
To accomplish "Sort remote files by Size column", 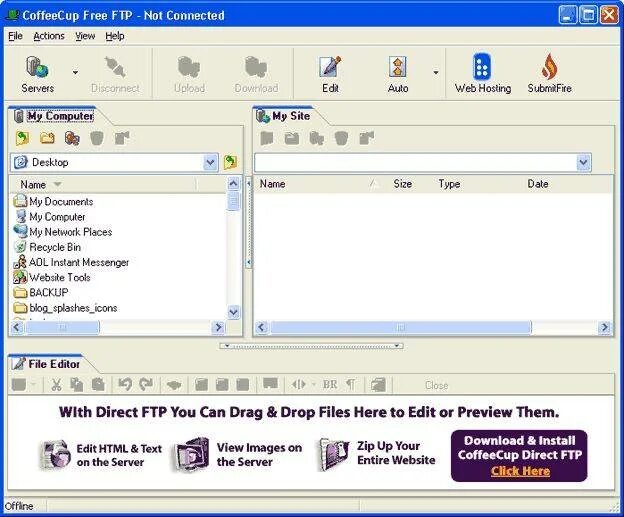I will [403, 184].
